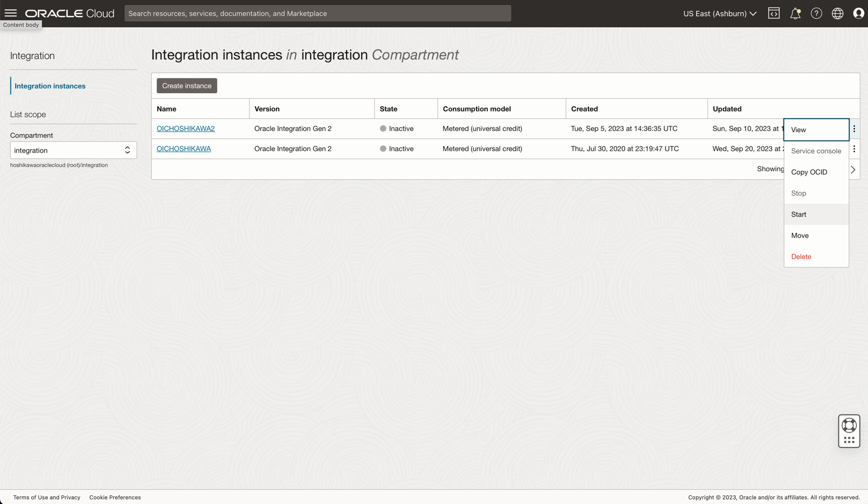Open the Help icon
The width and height of the screenshot is (868, 504).
(816, 13)
